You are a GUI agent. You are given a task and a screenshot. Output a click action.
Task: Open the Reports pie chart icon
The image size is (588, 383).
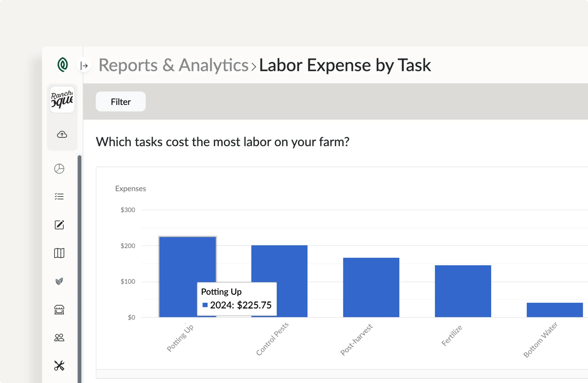[x=59, y=169]
